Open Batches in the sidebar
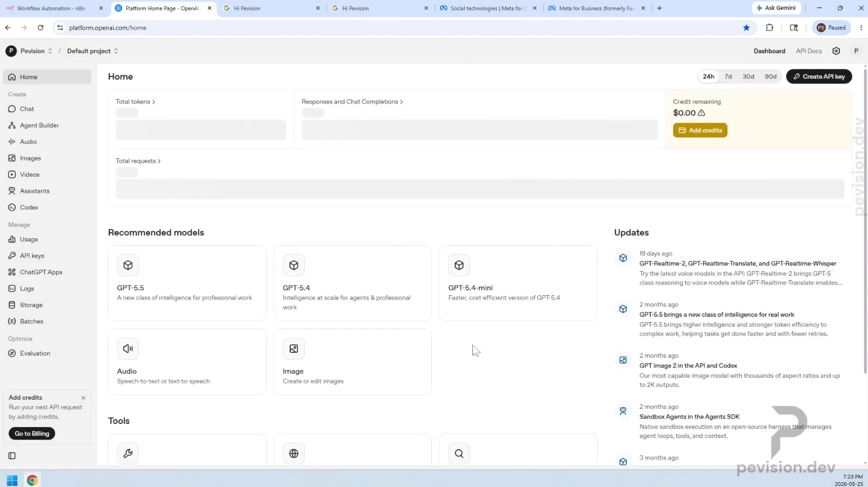 click(47, 322)
